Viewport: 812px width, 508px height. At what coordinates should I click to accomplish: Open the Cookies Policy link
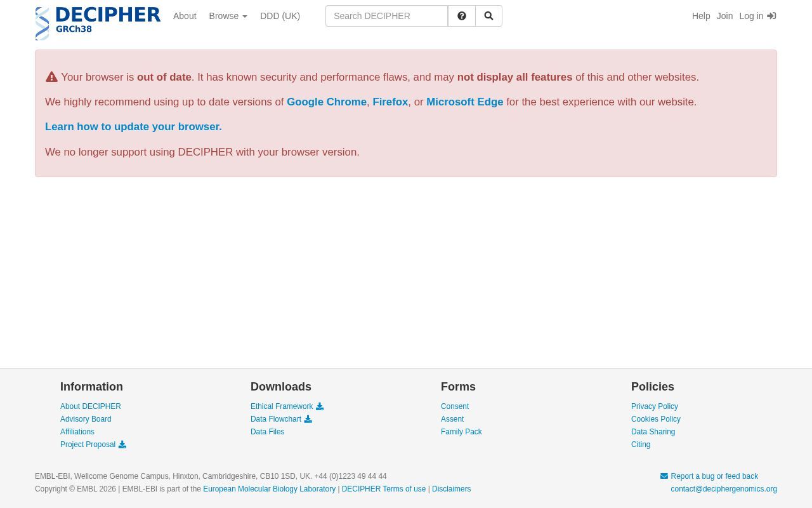(x=656, y=419)
